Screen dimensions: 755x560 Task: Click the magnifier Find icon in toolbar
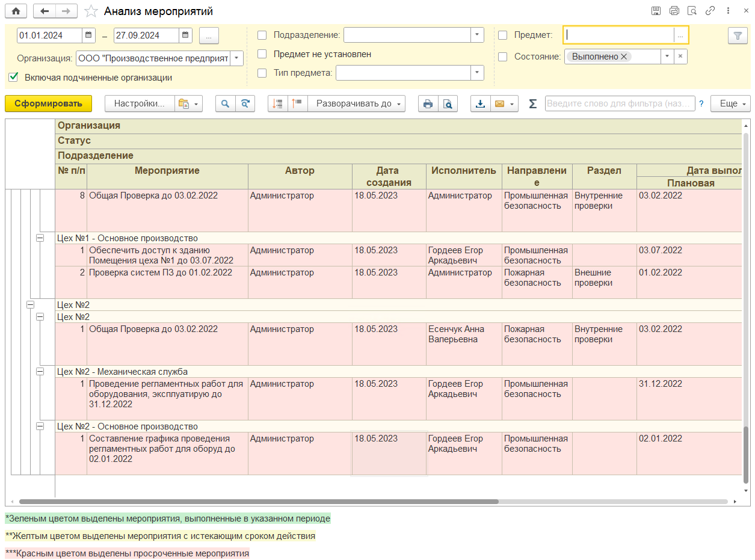pos(225,103)
